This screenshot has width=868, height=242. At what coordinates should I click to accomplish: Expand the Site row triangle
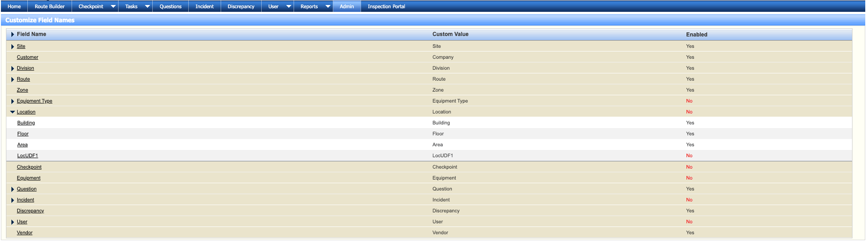pos(13,46)
